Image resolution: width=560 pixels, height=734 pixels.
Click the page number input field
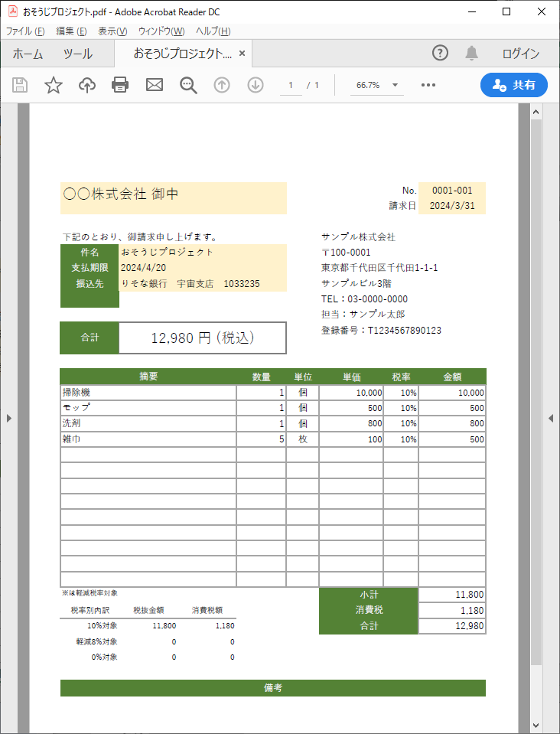pos(291,85)
